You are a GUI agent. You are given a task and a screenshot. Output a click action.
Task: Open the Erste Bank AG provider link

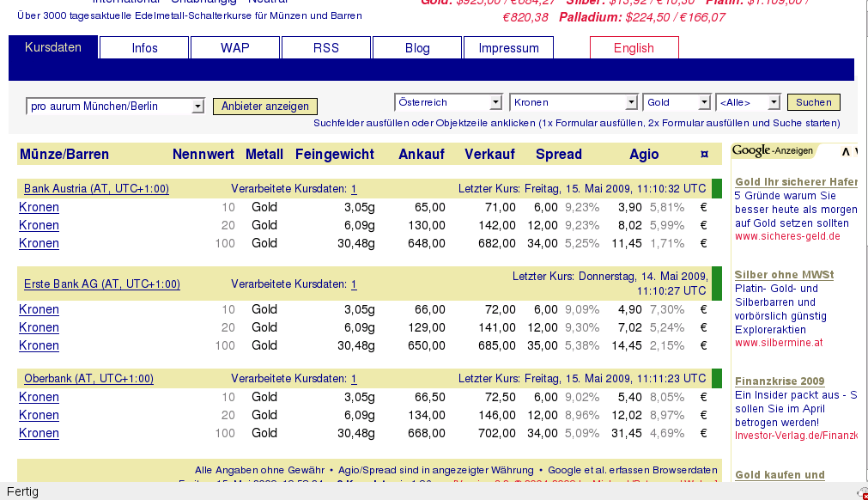(x=101, y=284)
